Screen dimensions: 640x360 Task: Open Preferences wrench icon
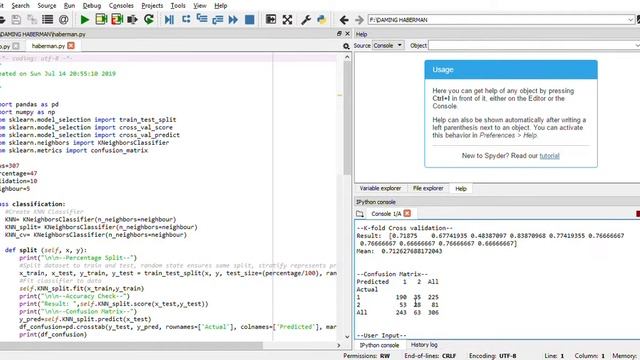[306, 19]
